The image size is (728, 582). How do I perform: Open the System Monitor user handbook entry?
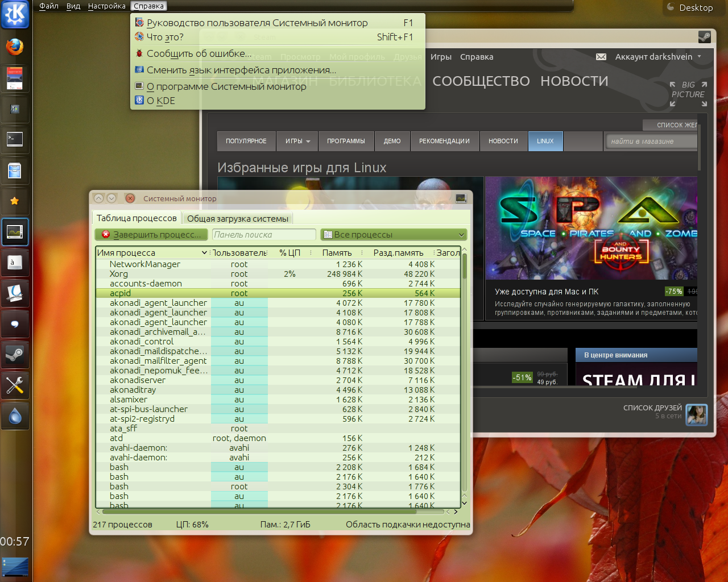pyautogui.click(x=278, y=23)
